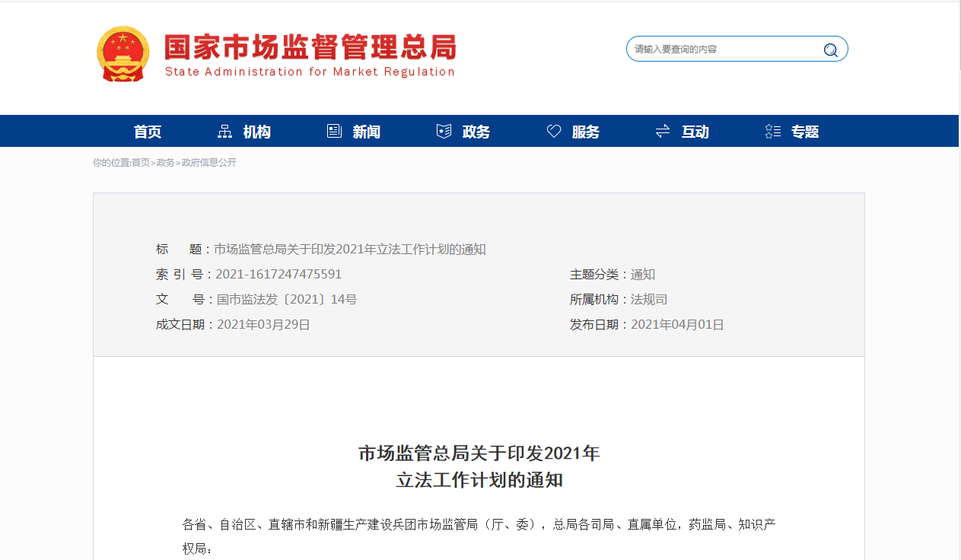Click the 机构 organization chart icon
Viewport: 961px width, 560px height.
(x=224, y=132)
